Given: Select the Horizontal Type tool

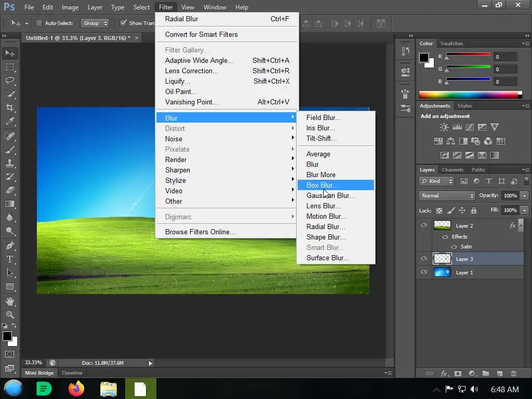Looking at the screenshot, I should point(10,259).
